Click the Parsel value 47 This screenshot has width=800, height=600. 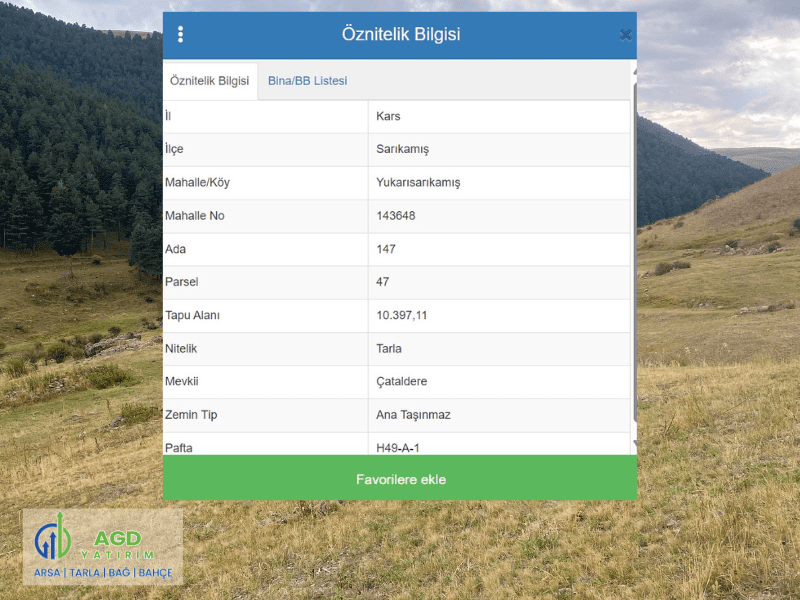coord(383,282)
